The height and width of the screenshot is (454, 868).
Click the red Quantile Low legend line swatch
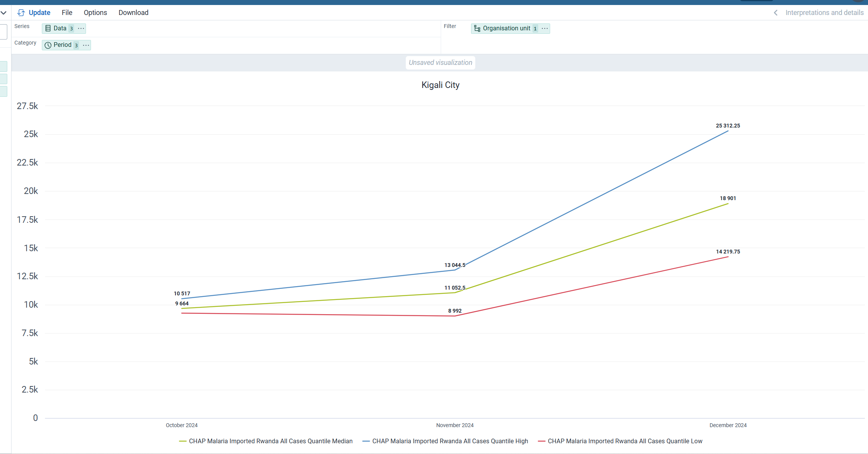pos(542,441)
